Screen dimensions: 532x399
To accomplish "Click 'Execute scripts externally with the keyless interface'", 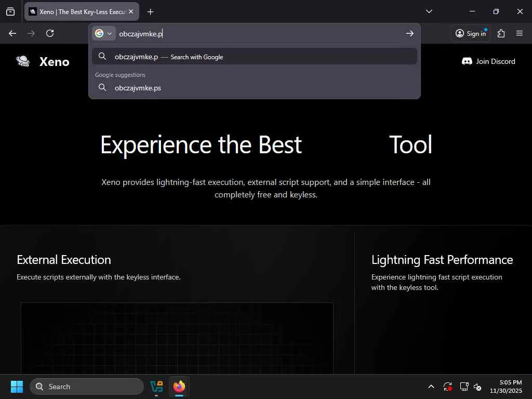I will (98, 277).
